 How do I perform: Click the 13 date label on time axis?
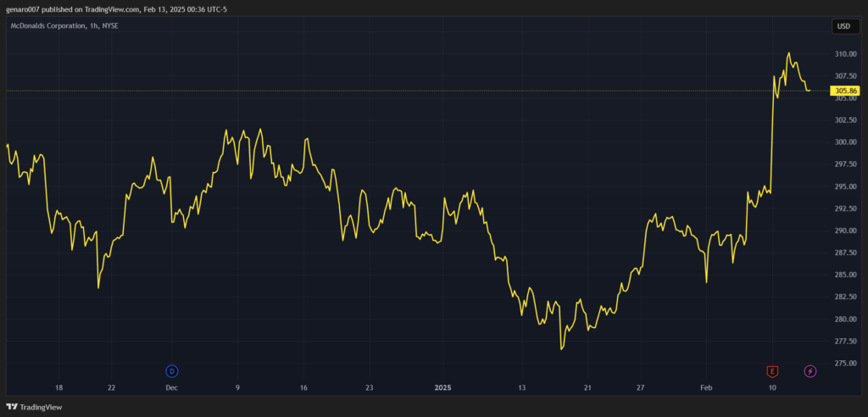pos(522,387)
